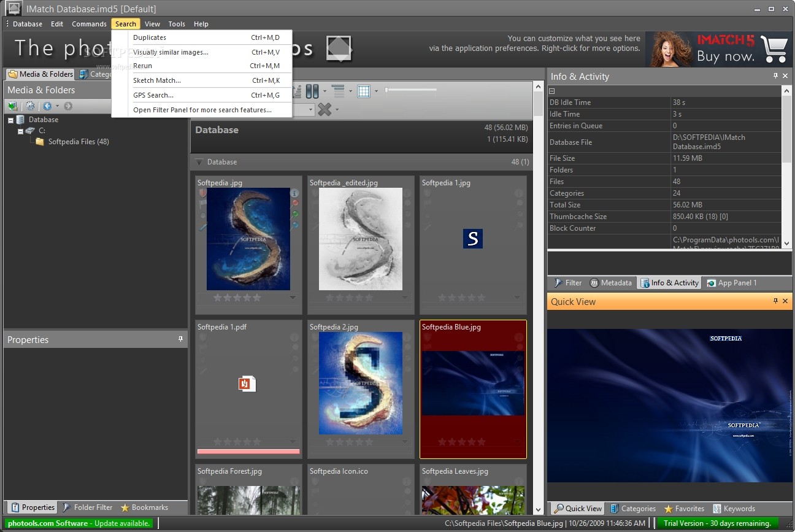Open the Tools menu
The height and width of the screenshot is (532, 795).
(x=177, y=24)
